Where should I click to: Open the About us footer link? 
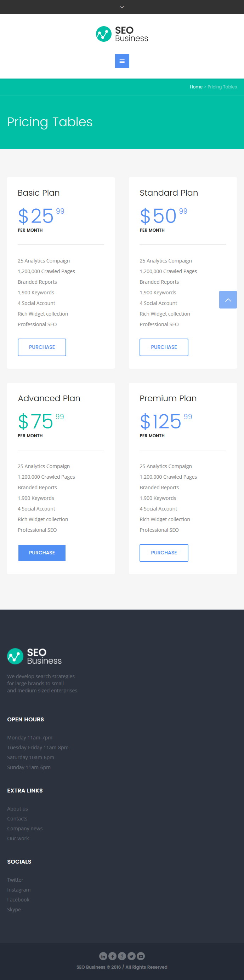coord(17,809)
